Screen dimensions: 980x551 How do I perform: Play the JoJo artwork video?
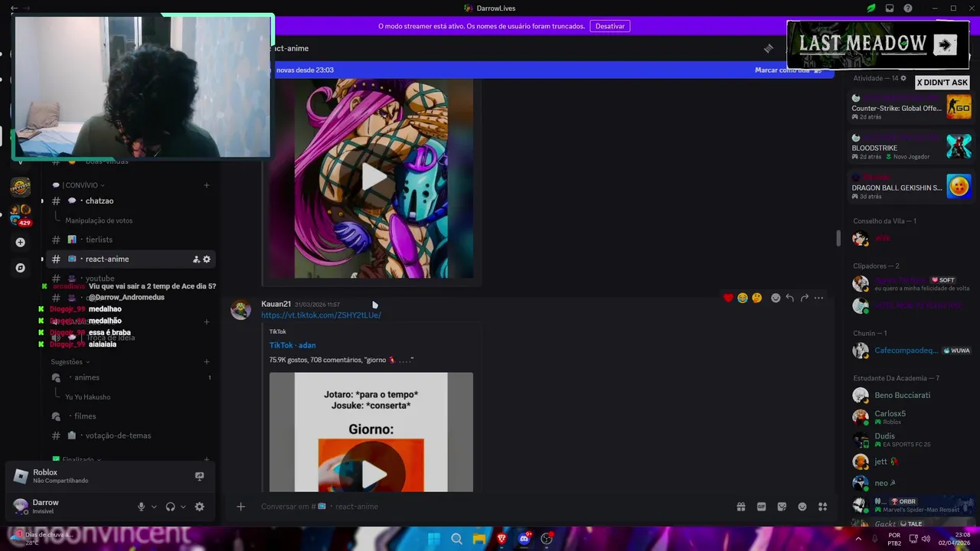[374, 178]
